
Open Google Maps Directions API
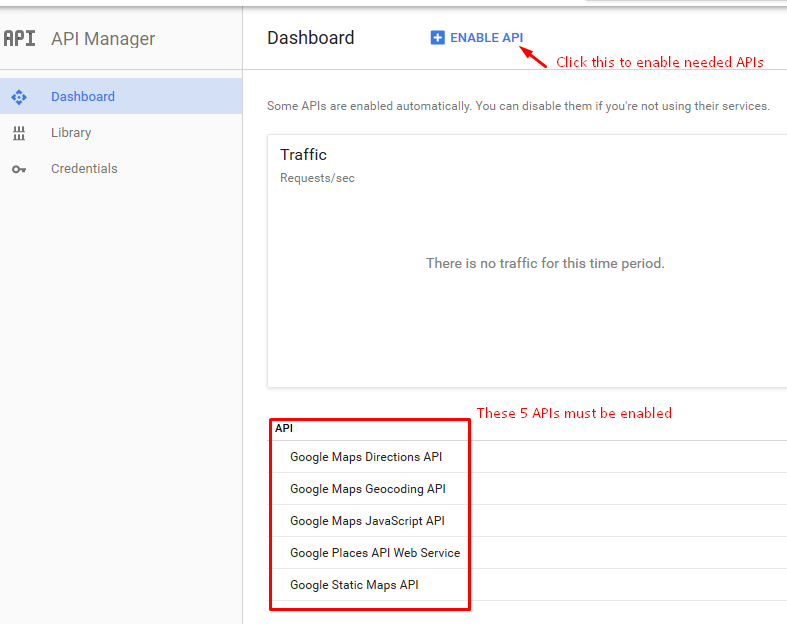point(366,457)
